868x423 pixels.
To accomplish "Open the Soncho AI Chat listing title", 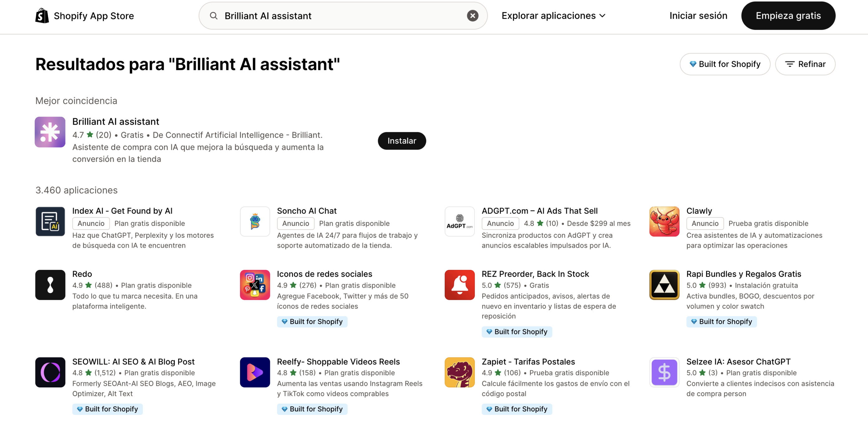I will (307, 211).
